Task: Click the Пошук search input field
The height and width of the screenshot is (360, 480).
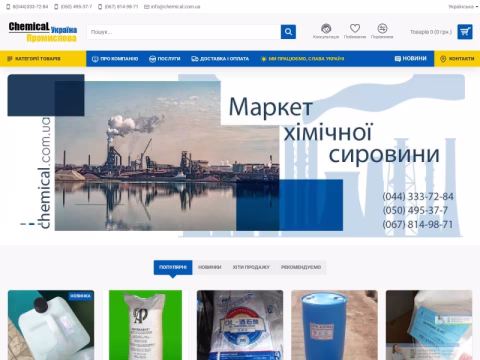Action: (184, 32)
